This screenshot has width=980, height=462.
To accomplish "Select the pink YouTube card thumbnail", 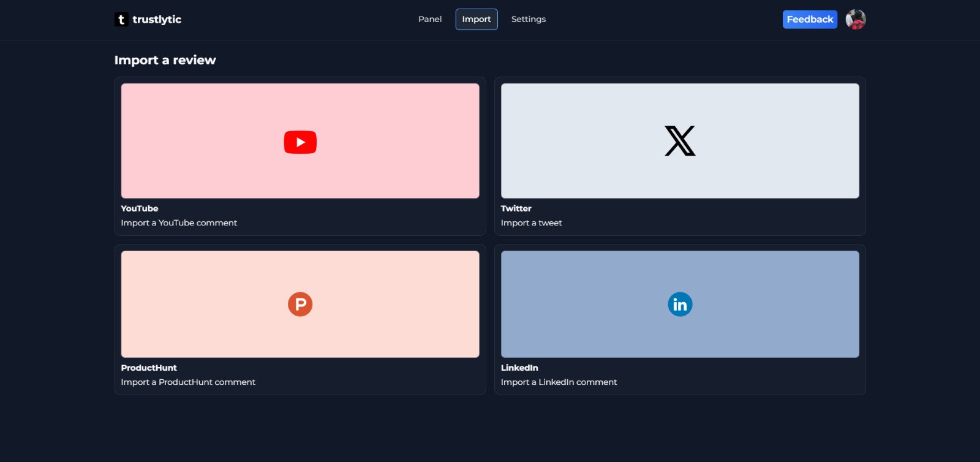I will click(x=300, y=141).
